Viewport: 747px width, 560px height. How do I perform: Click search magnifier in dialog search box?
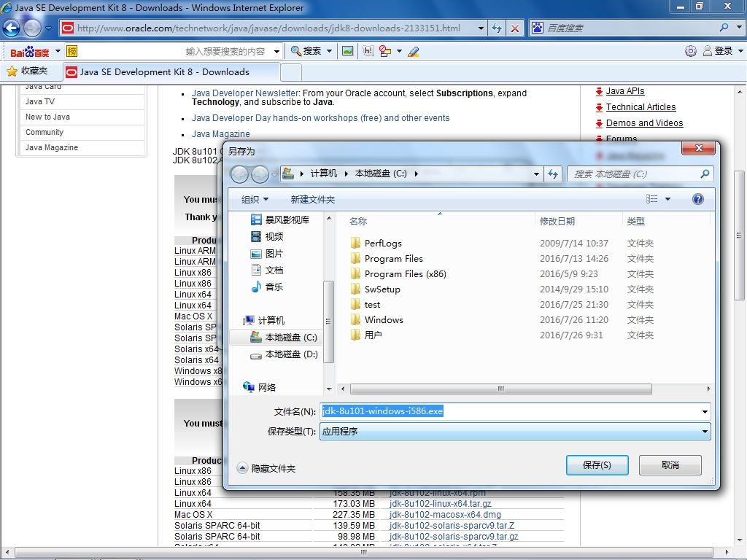pos(705,174)
